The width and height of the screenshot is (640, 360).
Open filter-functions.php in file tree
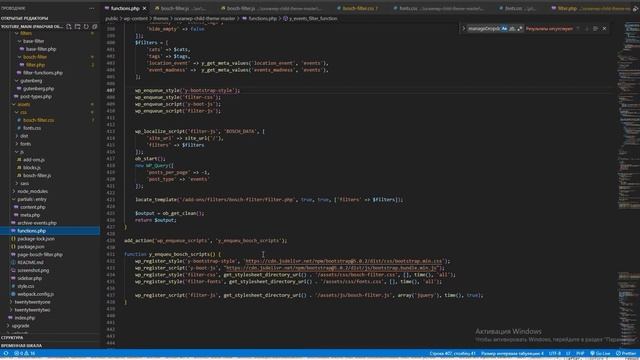click(40, 73)
